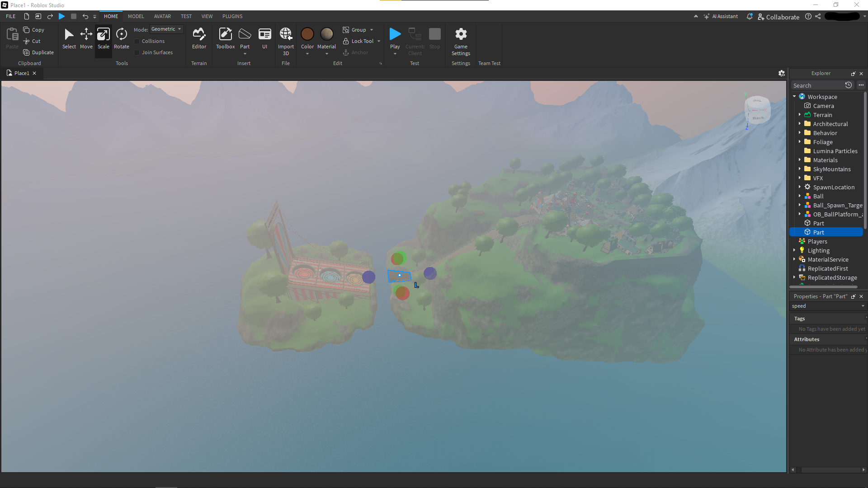Switch to the PLUGINS tab

(x=232, y=16)
